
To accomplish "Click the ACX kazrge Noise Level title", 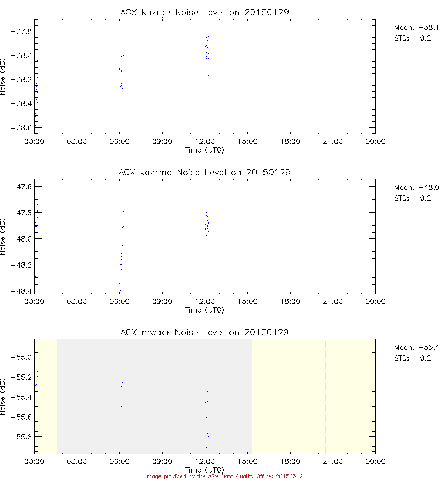I will [205, 12].
